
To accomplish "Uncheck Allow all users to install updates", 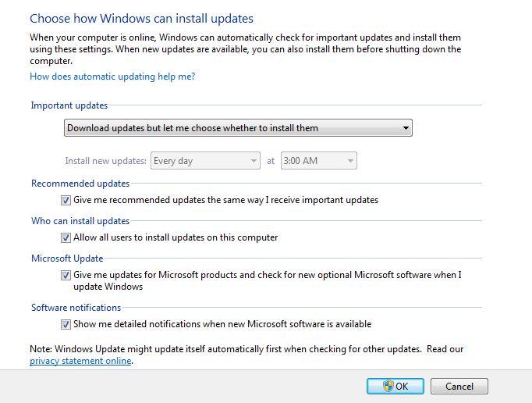I will [66, 237].
